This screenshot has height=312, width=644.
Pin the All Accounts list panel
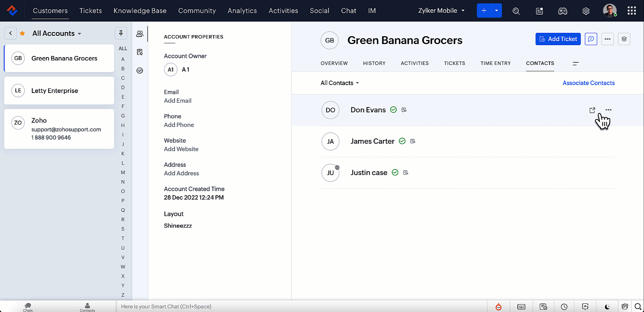121,33
